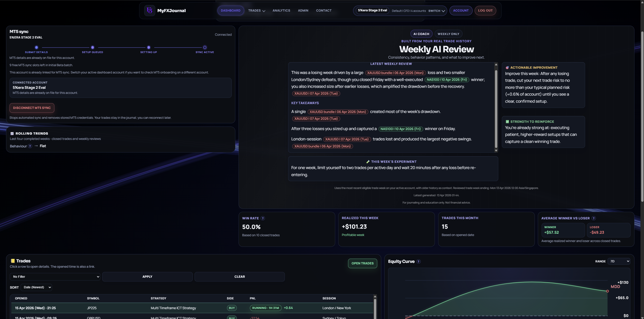The height and width of the screenshot is (319, 644).
Task: Click the pencil icon beside This Week's Experiment
Action: coord(368,162)
